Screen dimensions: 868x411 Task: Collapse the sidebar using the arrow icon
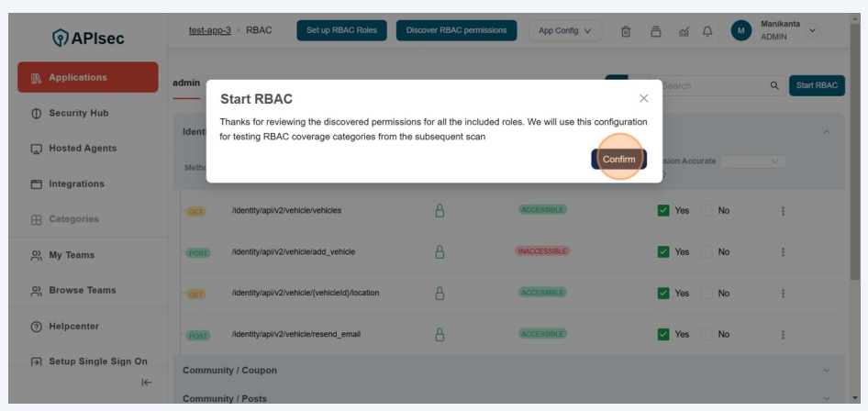[x=145, y=382]
